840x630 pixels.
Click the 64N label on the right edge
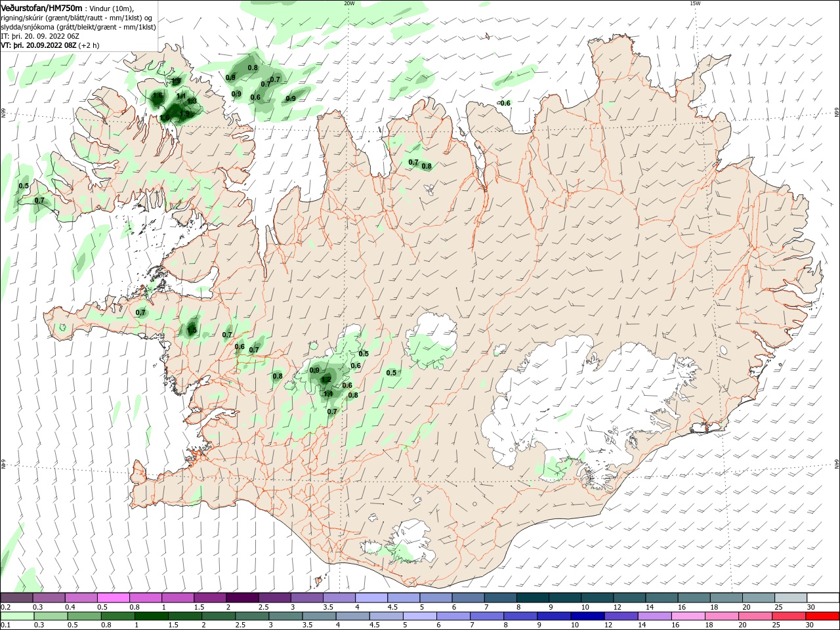[x=837, y=463]
